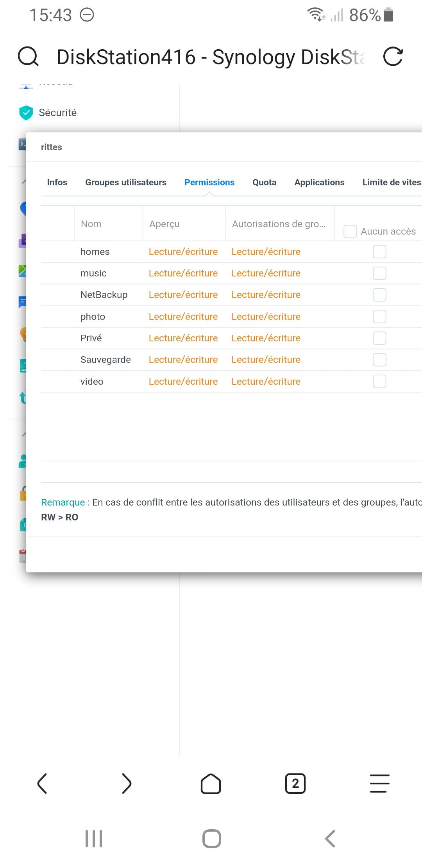Click the Aperçu column header
The width and height of the screenshot is (422, 868).
click(x=184, y=224)
